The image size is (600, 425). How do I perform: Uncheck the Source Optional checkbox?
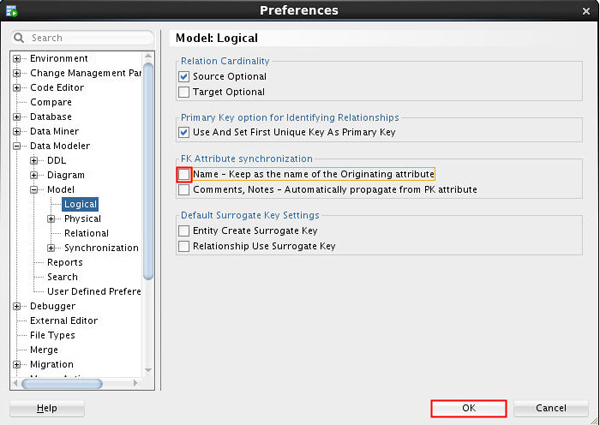pyautogui.click(x=183, y=76)
